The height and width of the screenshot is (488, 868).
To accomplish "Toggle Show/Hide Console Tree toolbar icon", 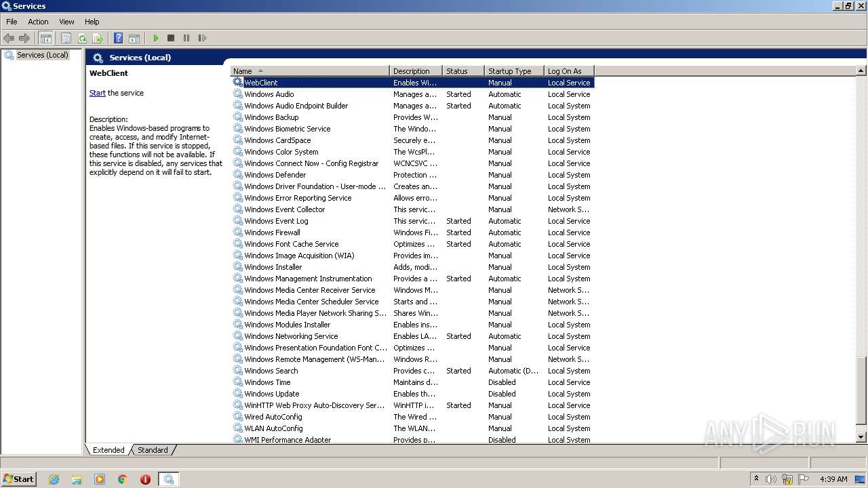I will pyautogui.click(x=45, y=38).
